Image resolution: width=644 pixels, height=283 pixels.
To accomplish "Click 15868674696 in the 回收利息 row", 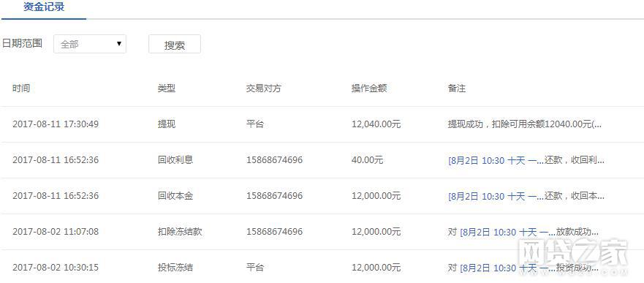I will (x=274, y=159).
